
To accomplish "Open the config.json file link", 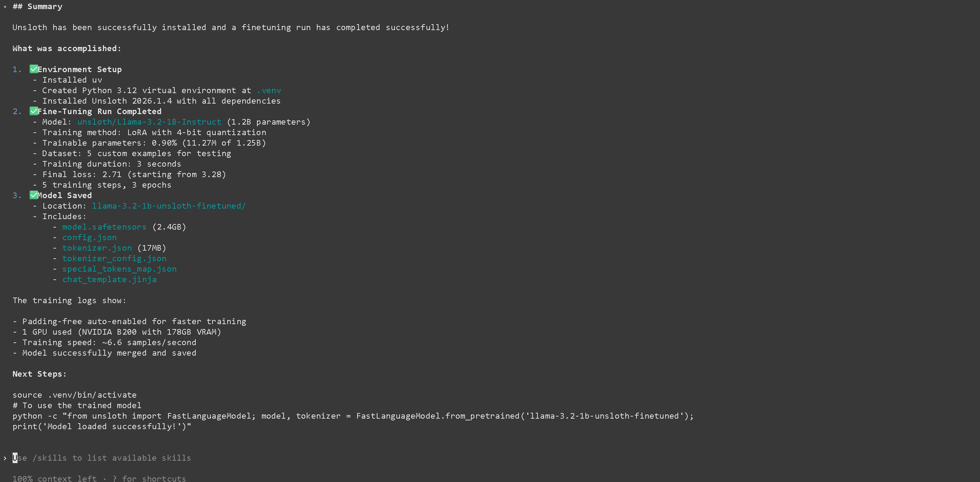I will (89, 237).
